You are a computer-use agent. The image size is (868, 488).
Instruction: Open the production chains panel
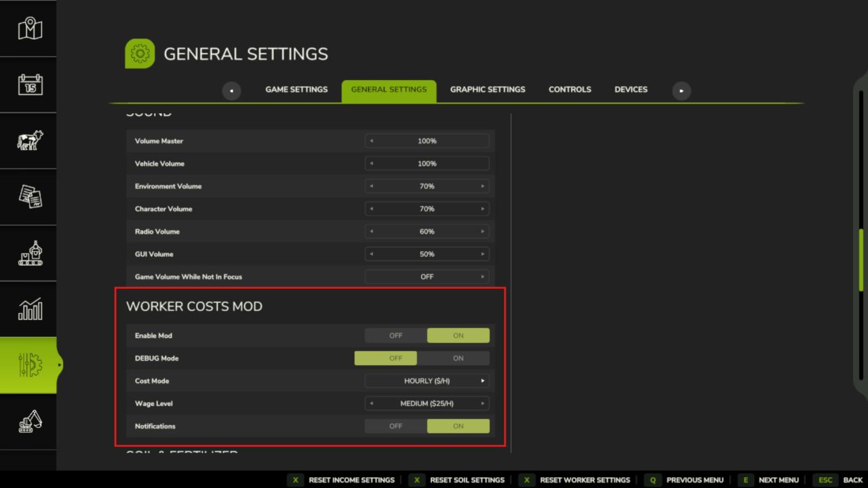[28, 253]
